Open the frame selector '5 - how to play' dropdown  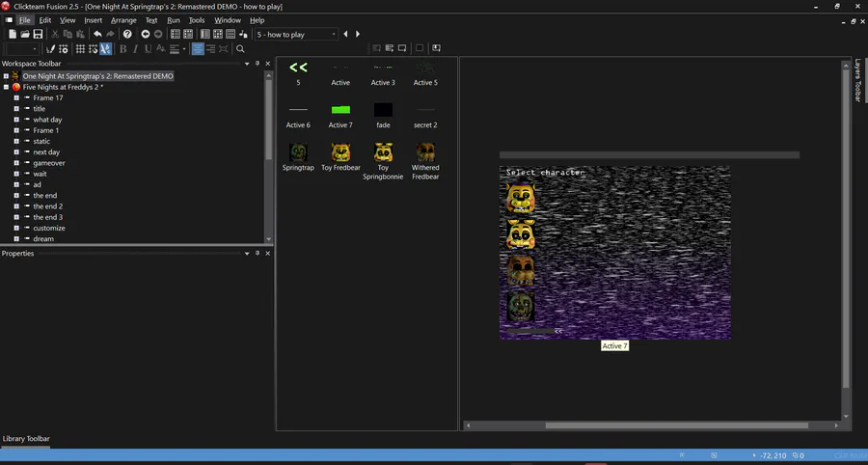point(296,35)
